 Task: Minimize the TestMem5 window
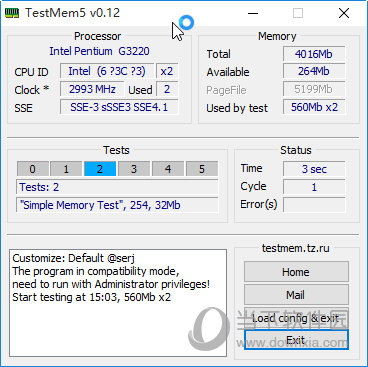(x=253, y=13)
